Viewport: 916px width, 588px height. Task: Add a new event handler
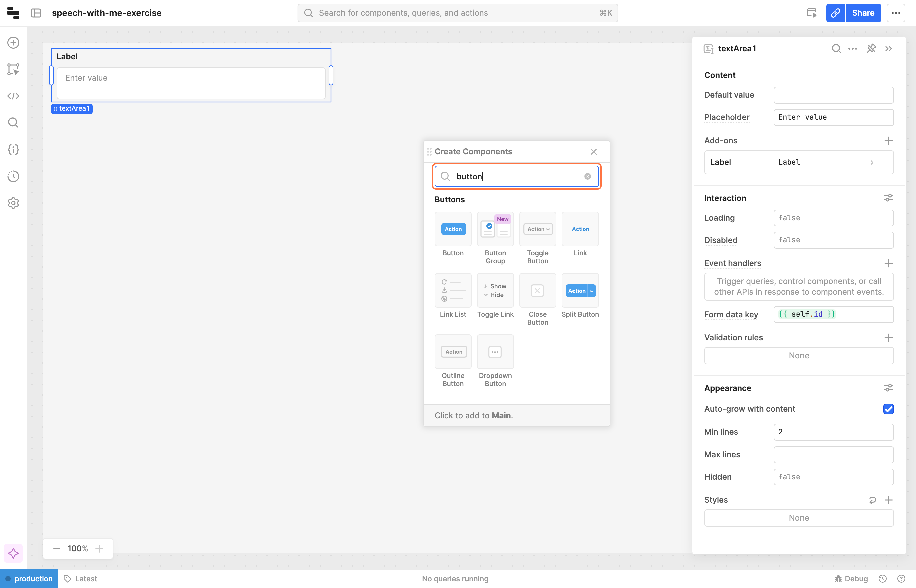(x=888, y=263)
